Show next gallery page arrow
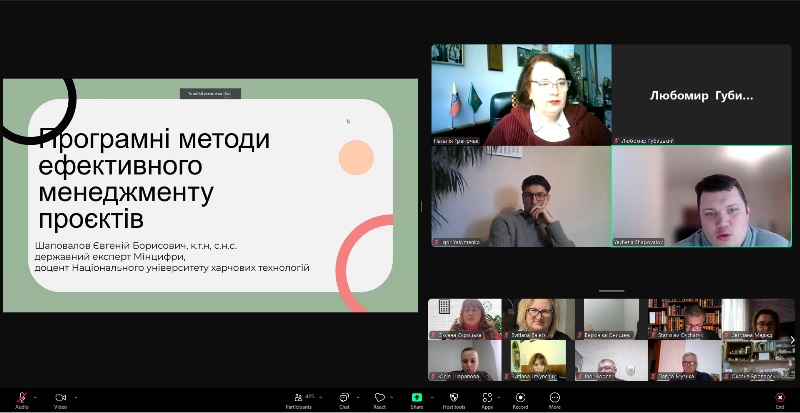Viewport: 800px width, 413px height. click(x=792, y=339)
